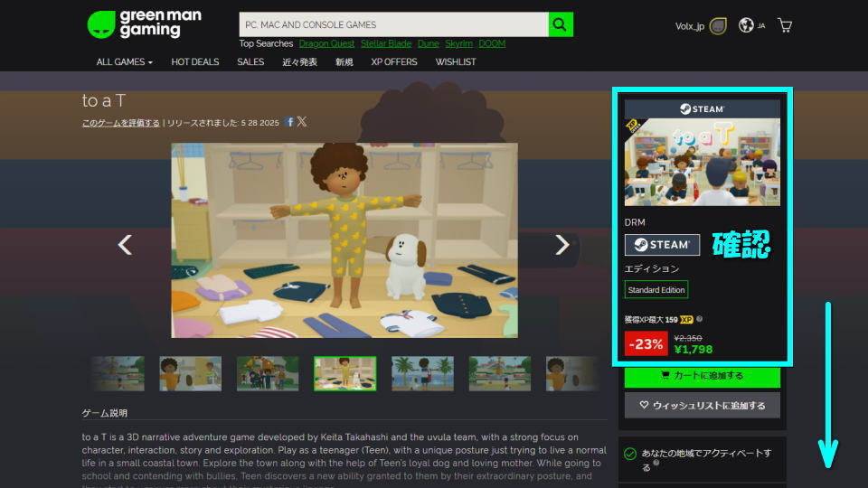Select thumbnail of boy in orange shirt

pos(191,373)
